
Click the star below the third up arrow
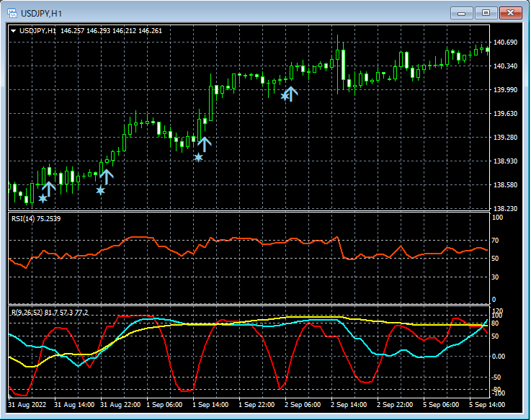tap(198, 157)
